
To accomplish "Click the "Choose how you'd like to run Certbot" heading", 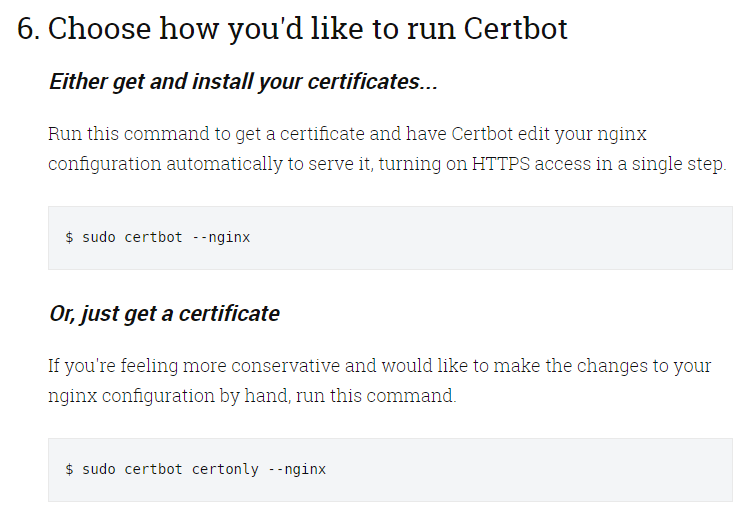I will pos(307,28).
